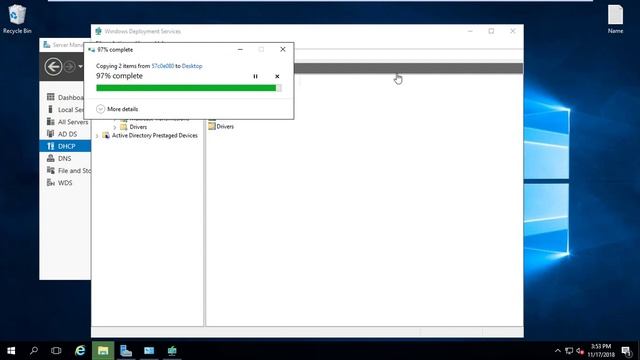Image resolution: width=640 pixels, height=360 pixels.
Task: Go back in Server Manager
Action: point(53,67)
